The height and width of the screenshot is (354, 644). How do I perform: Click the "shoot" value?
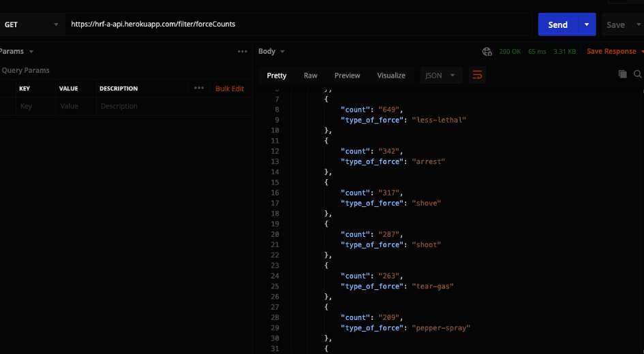[x=427, y=245]
